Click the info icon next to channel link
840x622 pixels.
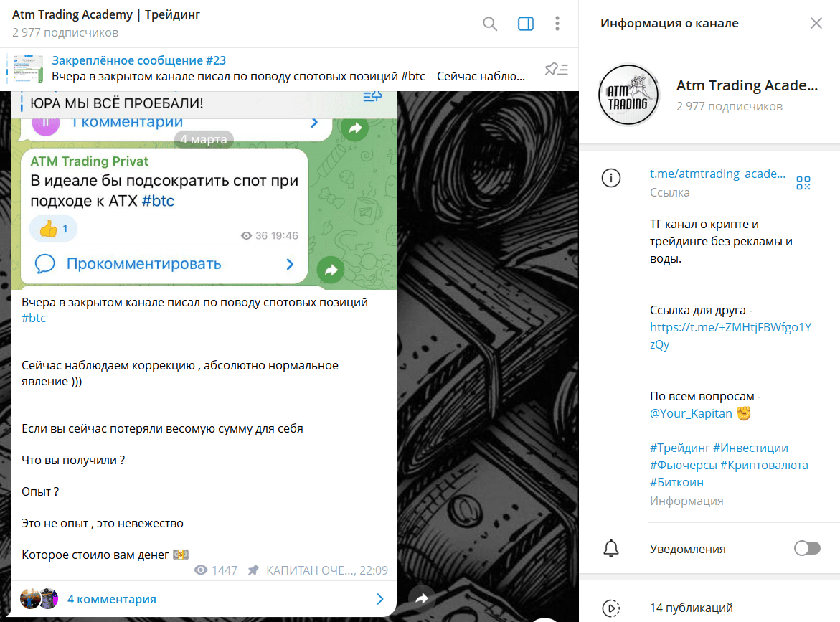611,179
